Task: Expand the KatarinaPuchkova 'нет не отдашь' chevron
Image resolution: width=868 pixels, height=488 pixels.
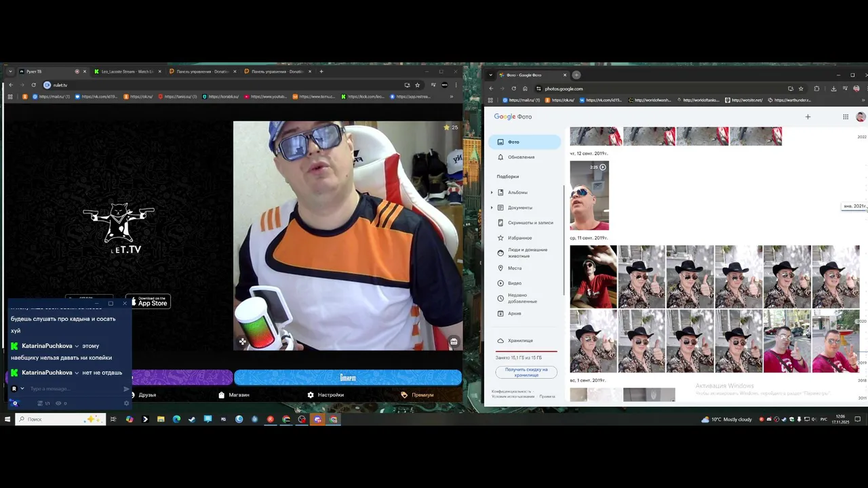Action: [x=77, y=373]
